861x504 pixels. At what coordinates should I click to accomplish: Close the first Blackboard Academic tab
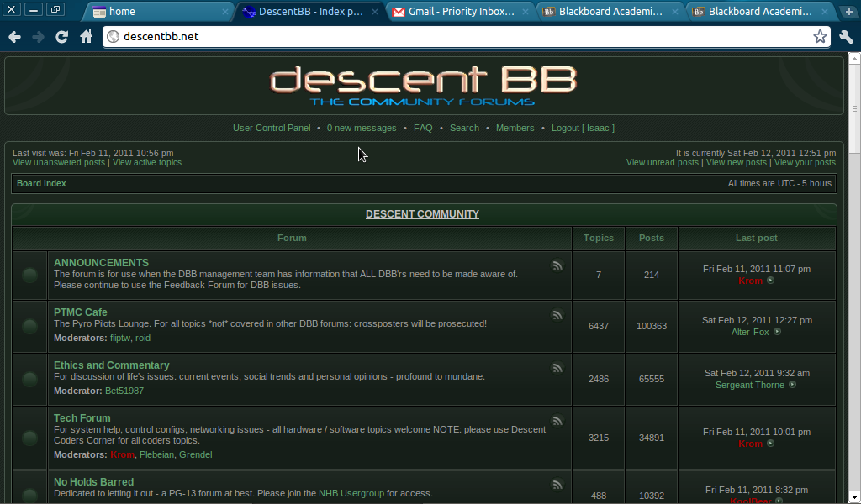[675, 12]
